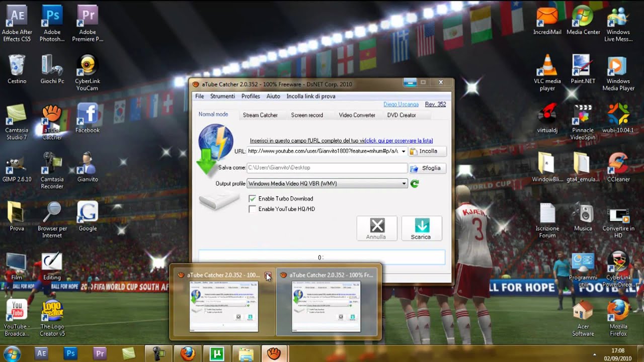This screenshot has width=644, height=362.
Task: Open the File menu
Action: [x=200, y=96]
